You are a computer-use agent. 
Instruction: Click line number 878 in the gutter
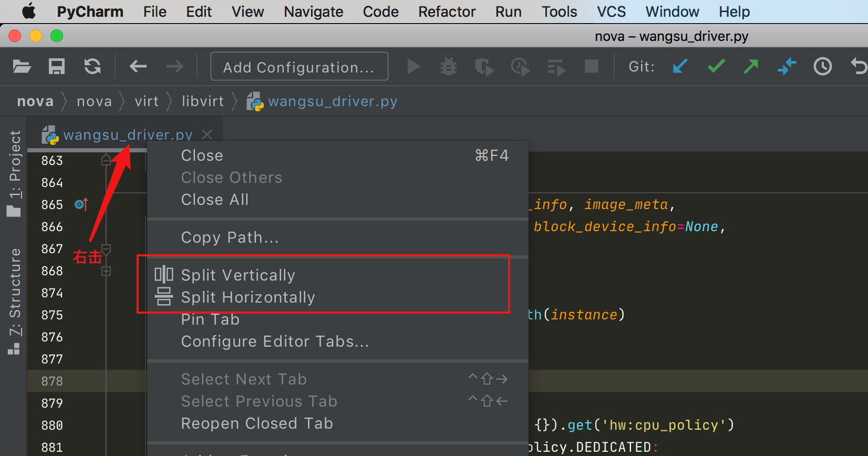pyautogui.click(x=52, y=381)
